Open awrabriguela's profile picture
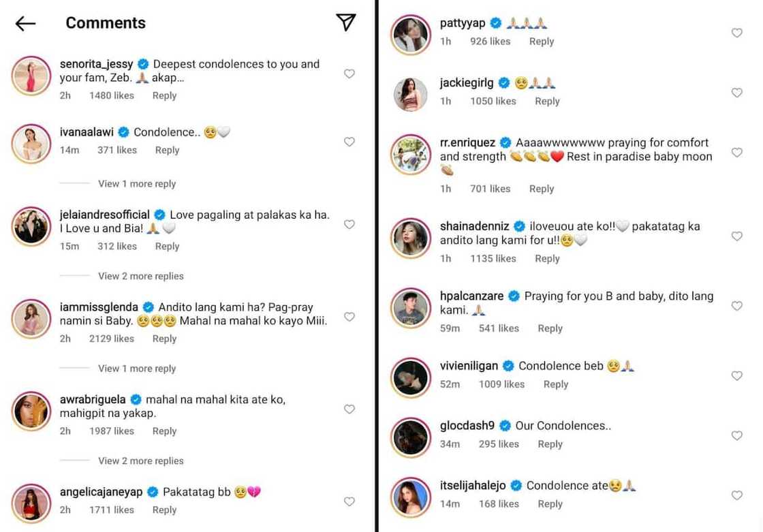Screen dimensions: 763x532 coord(31,411)
